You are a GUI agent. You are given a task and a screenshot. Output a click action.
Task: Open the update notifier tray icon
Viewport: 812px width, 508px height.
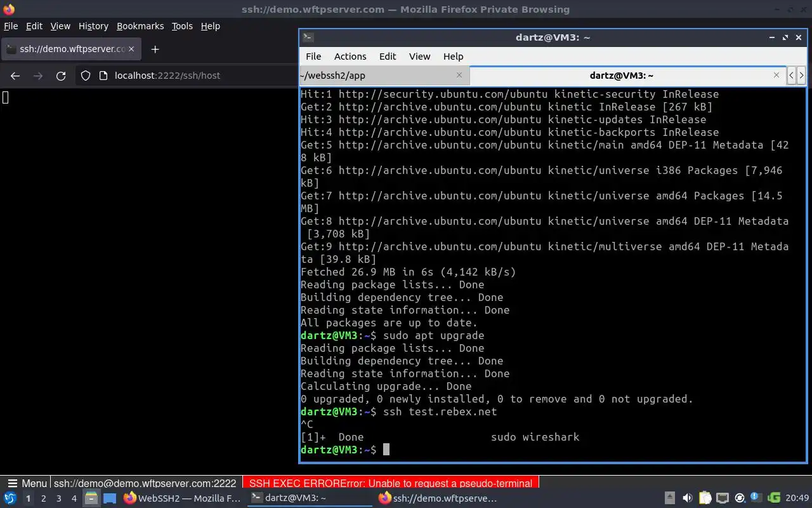[x=739, y=498]
